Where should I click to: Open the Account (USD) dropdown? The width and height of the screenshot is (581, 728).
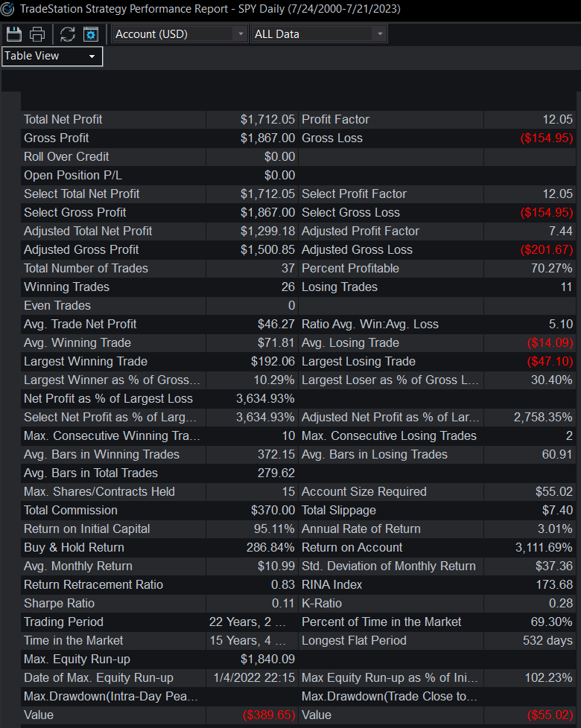180,34
